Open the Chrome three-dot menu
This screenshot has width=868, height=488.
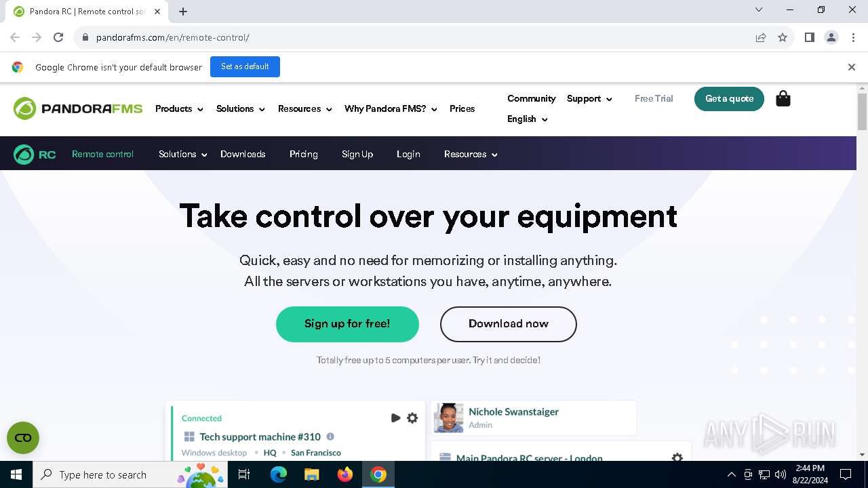click(x=853, y=37)
